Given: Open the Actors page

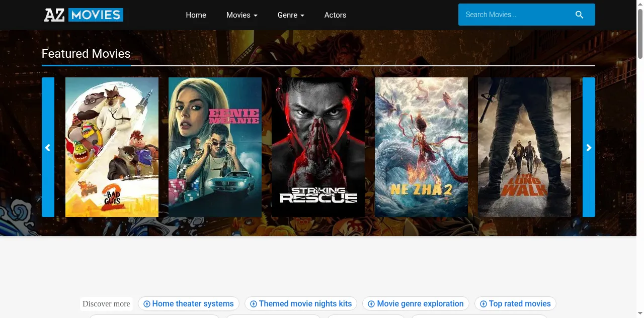Looking at the screenshot, I should (335, 15).
